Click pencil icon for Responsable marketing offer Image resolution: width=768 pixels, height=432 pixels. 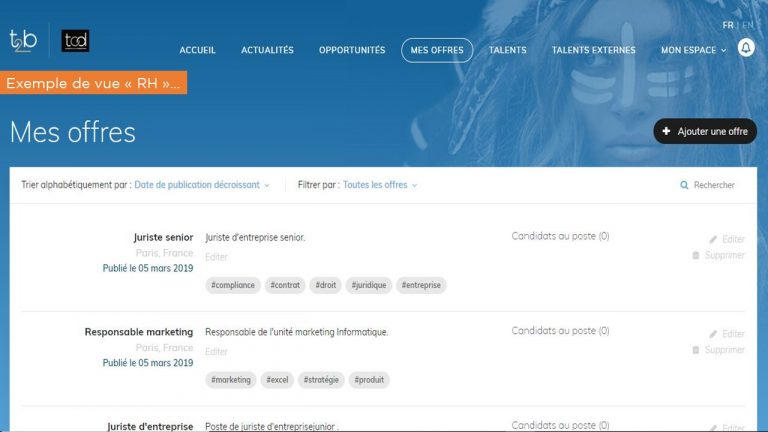pyautogui.click(x=713, y=334)
